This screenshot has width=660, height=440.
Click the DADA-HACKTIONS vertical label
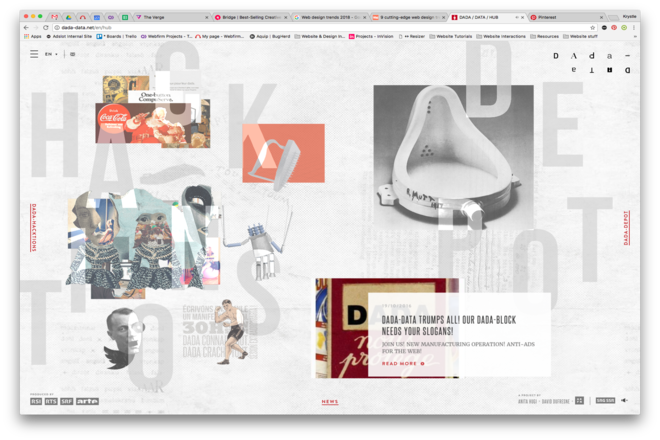(x=34, y=227)
